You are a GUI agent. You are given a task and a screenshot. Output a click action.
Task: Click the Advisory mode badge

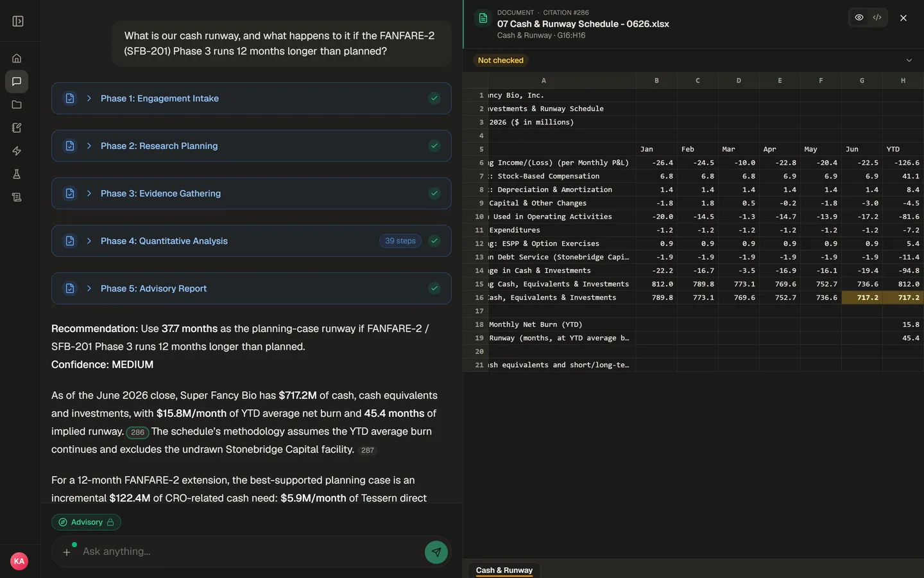pos(86,522)
